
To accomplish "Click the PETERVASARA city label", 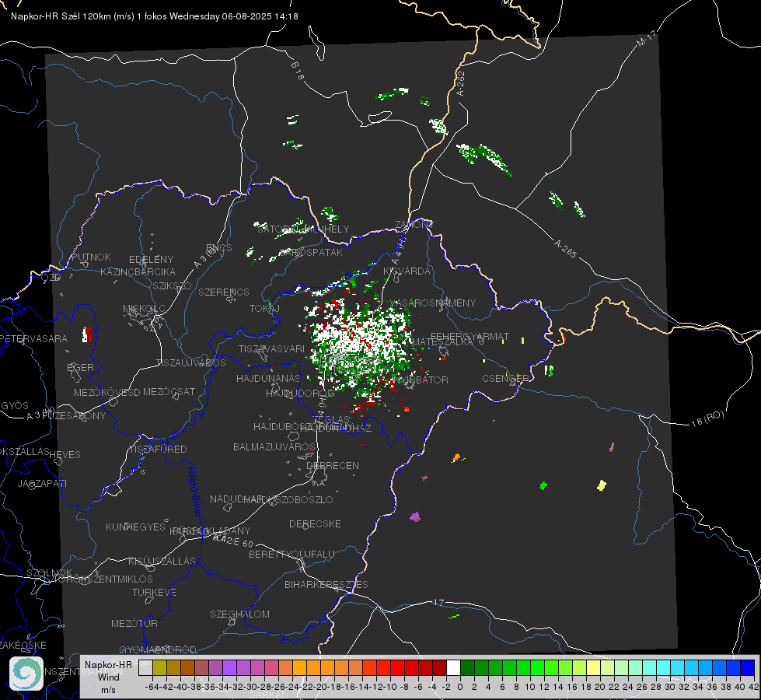I will point(34,338).
